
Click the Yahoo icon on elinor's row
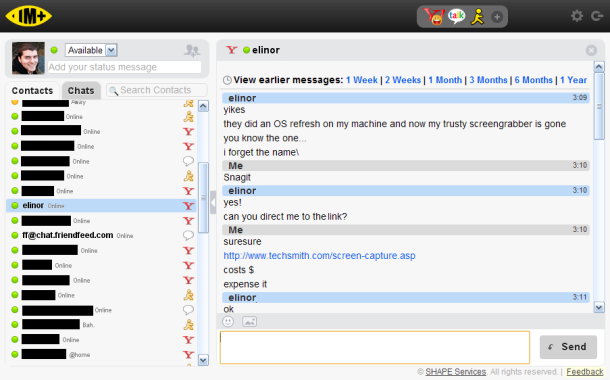[x=189, y=206]
